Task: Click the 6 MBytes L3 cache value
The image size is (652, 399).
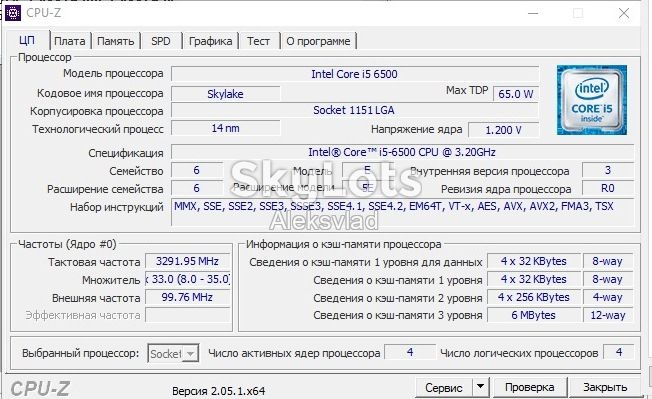Action: [x=533, y=315]
